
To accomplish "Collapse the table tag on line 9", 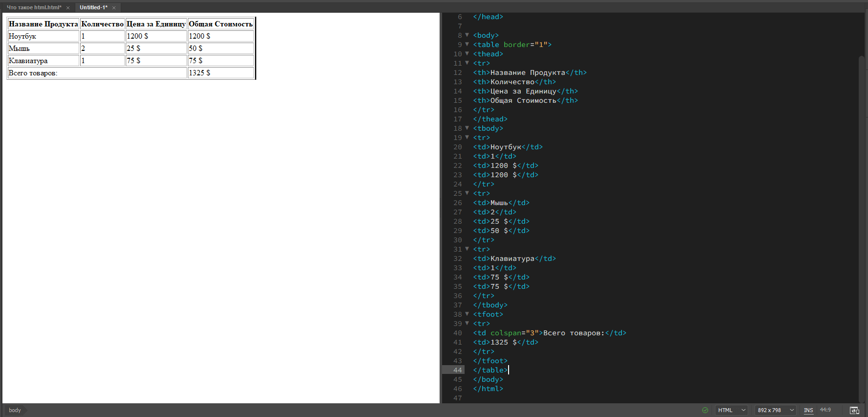I will click(467, 45).
